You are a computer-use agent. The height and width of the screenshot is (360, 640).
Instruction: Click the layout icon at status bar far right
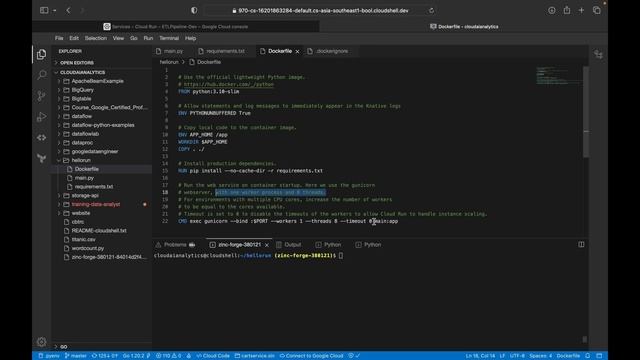[x=599, y=356]
